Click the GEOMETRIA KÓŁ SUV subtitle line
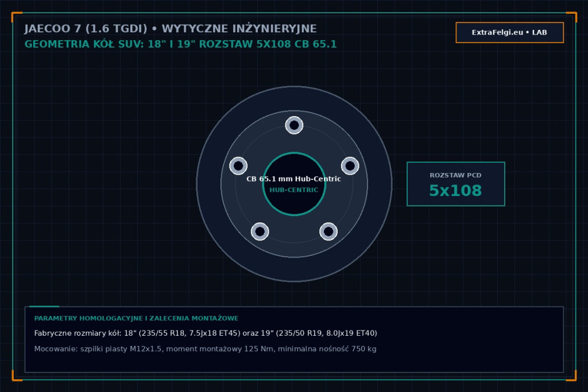This screenshot has width=588, height=392. [x=180, y=44]
